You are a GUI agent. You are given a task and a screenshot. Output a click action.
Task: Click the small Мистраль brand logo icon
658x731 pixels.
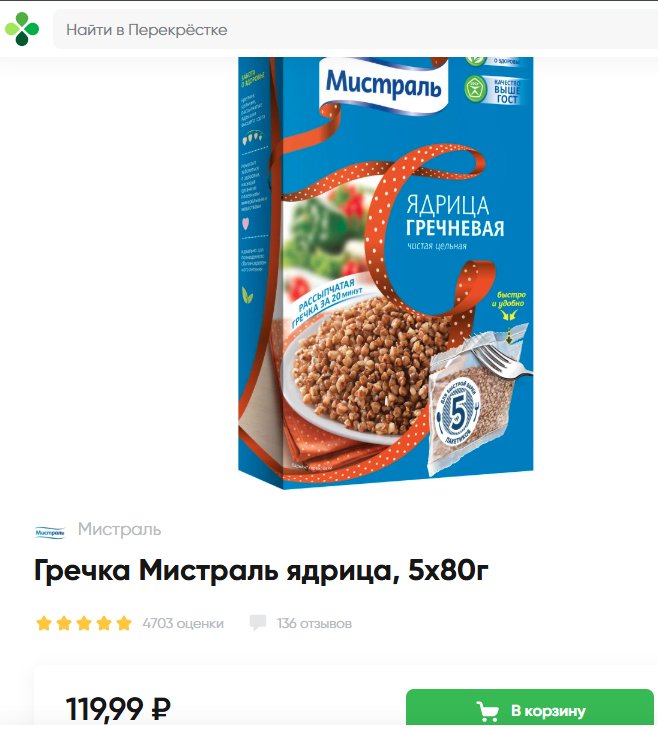tap(50, 532)
